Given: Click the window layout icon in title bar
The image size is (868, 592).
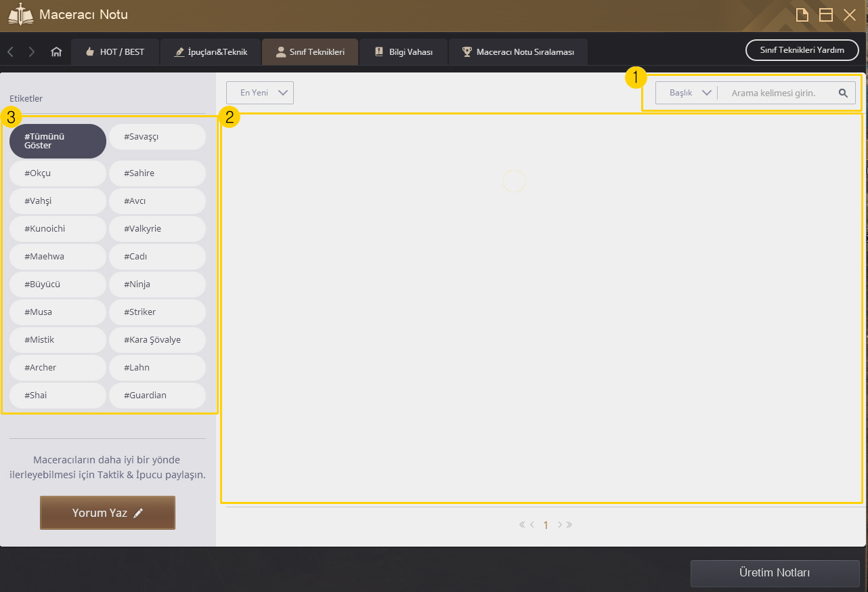Looking at the screenshot, I should pos(826,15).
